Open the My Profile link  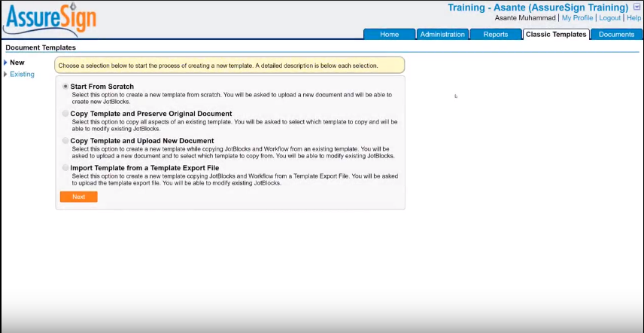577,17
